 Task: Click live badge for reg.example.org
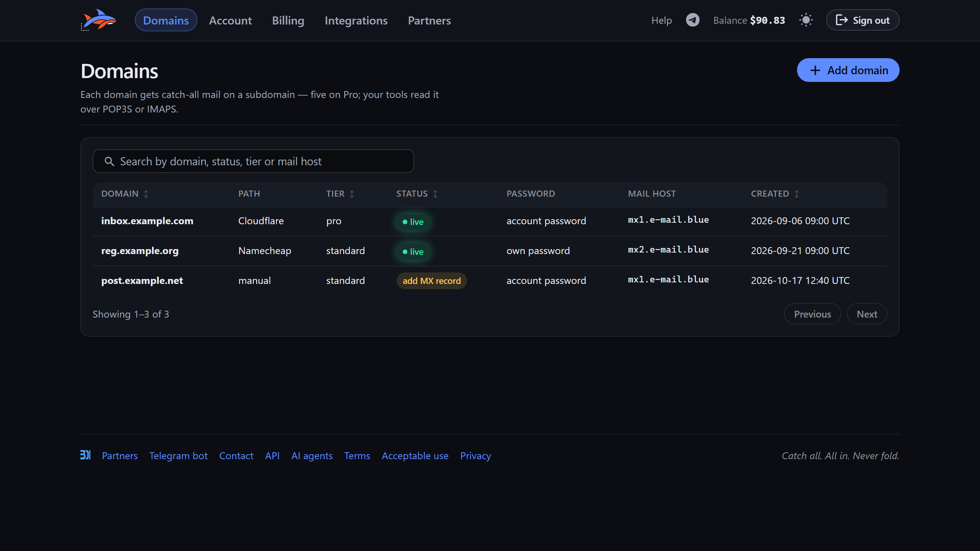(x=413, y=251)
